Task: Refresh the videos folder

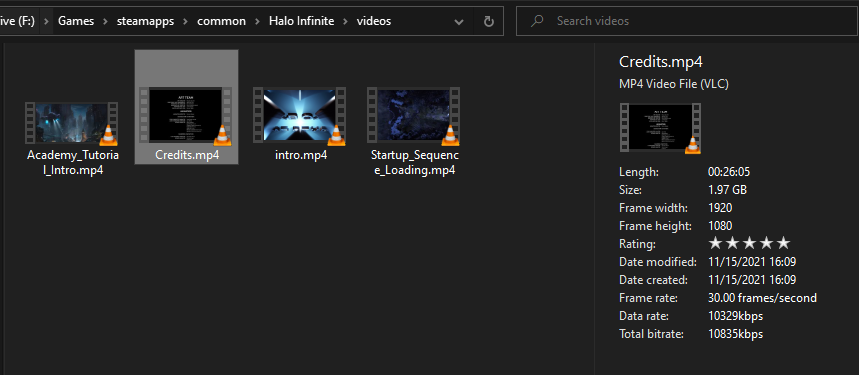Action: point(489,21)
